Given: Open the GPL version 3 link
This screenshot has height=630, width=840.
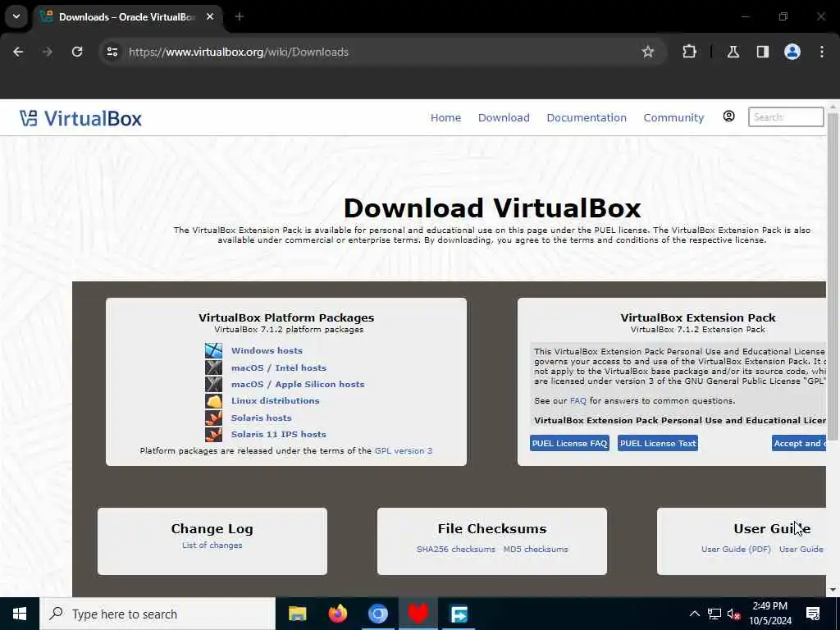Looking at the screenshot, I should tap(403, 451).
